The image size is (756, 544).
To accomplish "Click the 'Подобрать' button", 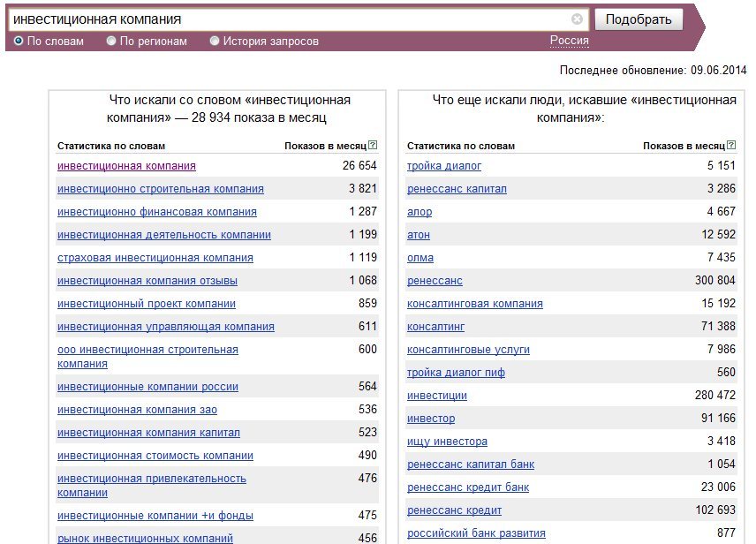I will (x=639, y=19).
